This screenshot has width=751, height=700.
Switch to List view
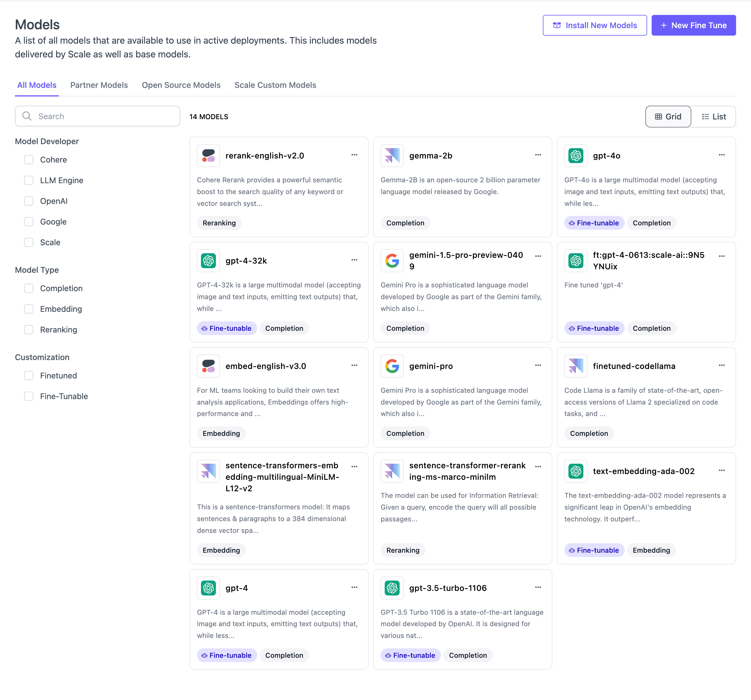[x=714, y=117]
